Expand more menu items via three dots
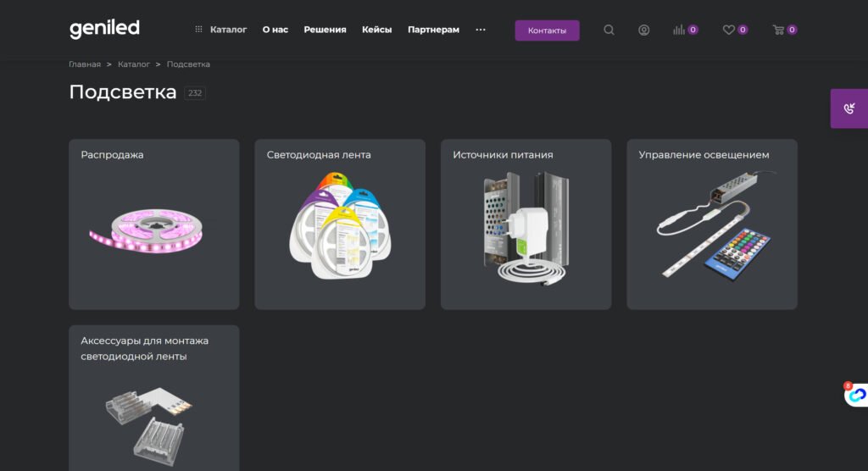Viewport: 868px width, 471px height. pyautogui.click(x=481, y=30)
